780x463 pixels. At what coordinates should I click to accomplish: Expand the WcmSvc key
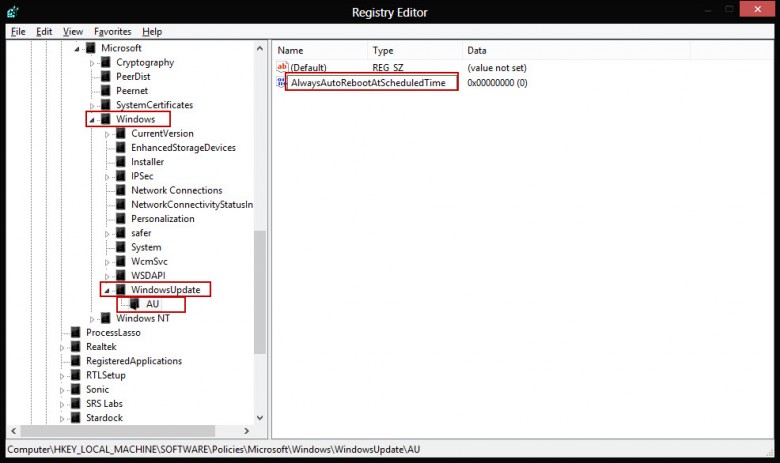[x=107, y=262]
